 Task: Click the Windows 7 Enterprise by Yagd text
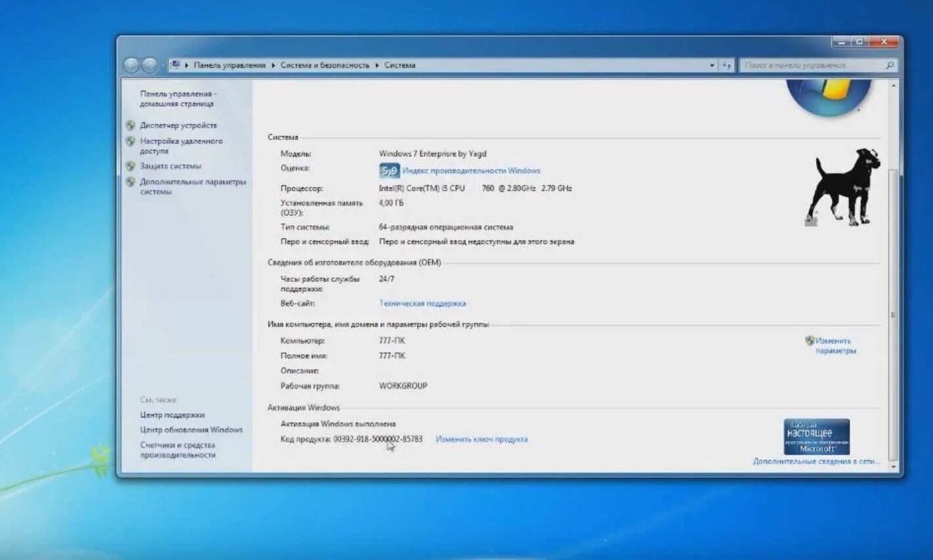tap(433, 154)
